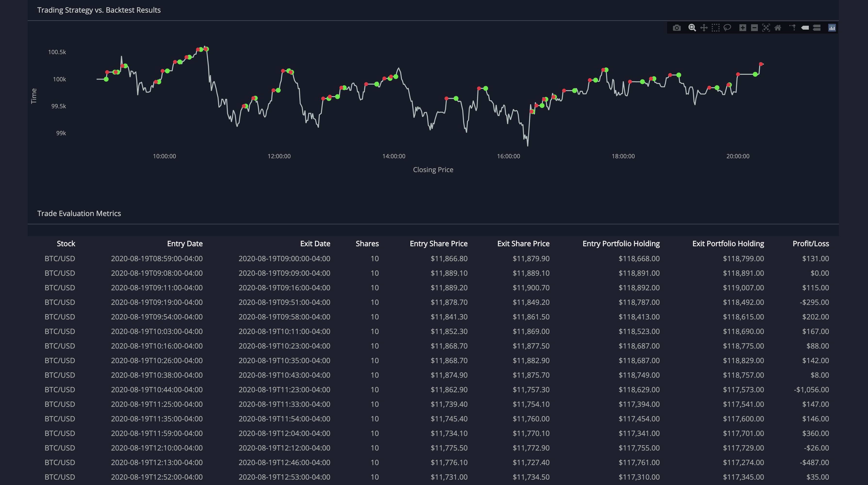This screenshot has height=485, width=868.
Task: Select the $131.00 profit/loss cell
Action: pos(815,259)
